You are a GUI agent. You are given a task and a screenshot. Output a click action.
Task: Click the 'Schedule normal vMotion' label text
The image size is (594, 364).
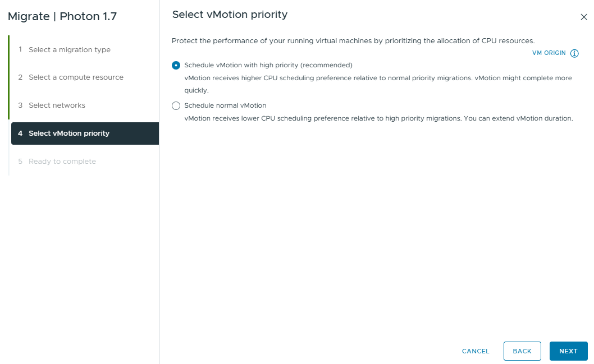(225, 105)
